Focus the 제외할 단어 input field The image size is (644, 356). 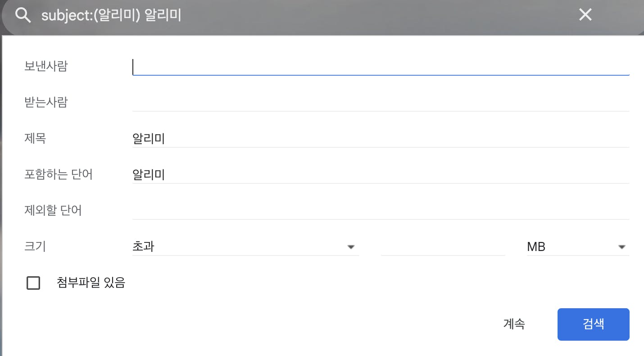[381, 210]
